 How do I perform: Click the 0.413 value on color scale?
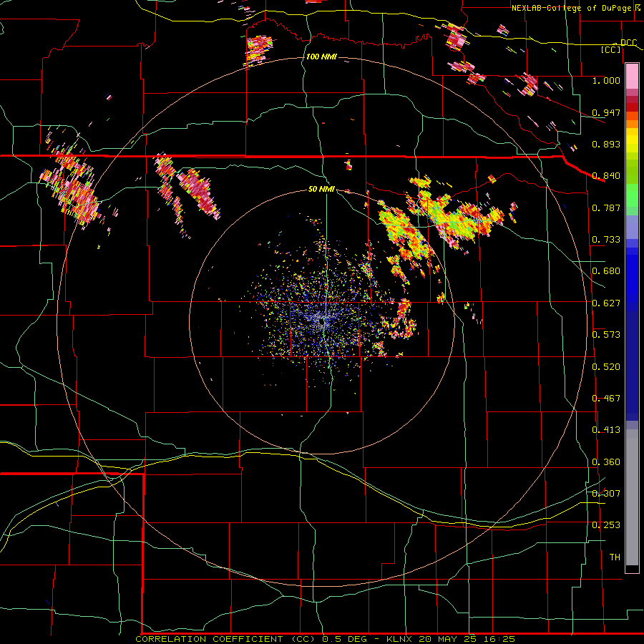pos(606,430)
